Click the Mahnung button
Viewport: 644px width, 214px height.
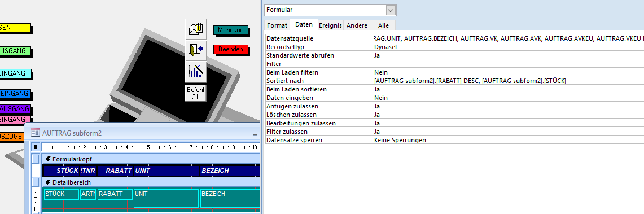(230, 30)
